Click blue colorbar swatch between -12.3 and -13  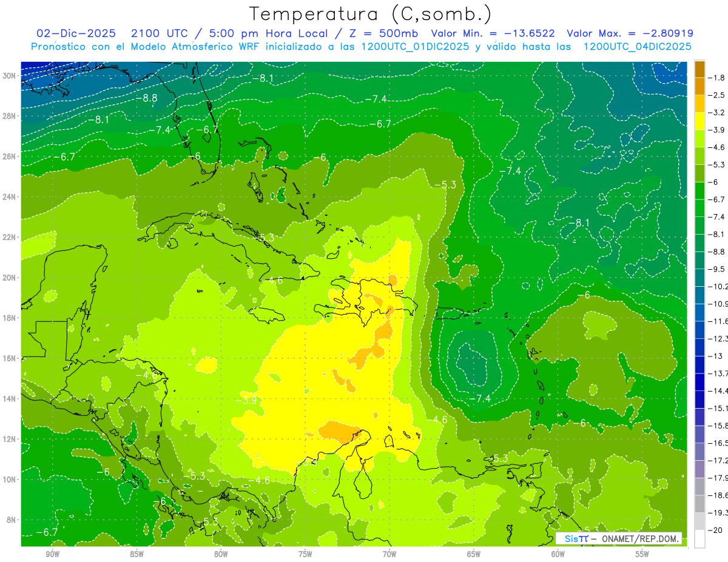click(x=699, y=347)
